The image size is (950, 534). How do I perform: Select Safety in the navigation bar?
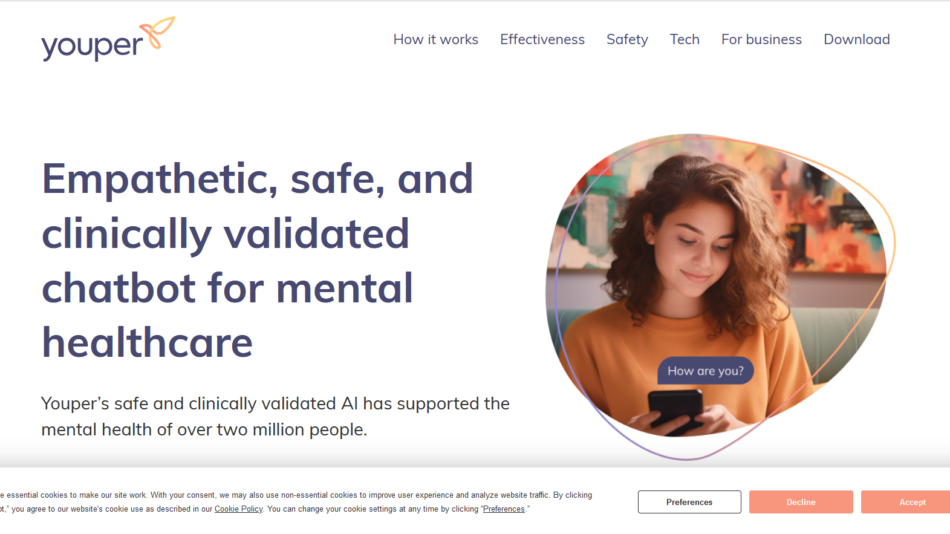(x=627, y=40)
